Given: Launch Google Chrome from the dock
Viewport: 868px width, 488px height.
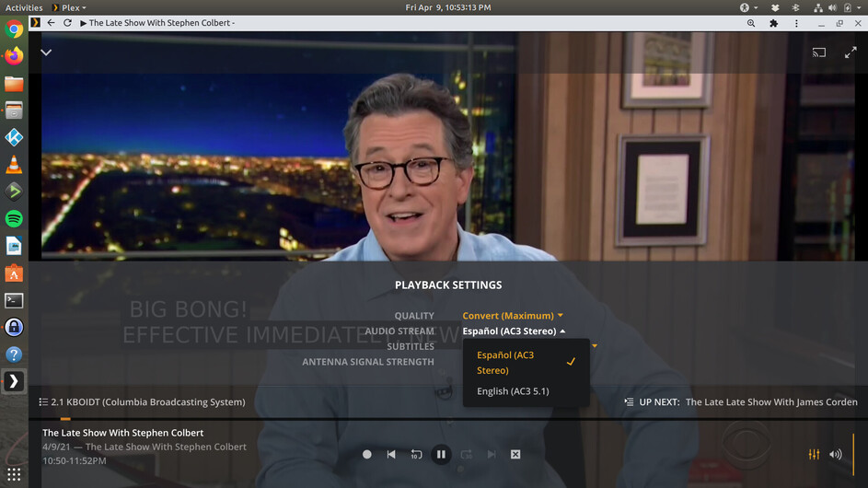Looking at the screenshot, I should click(14, 29).
